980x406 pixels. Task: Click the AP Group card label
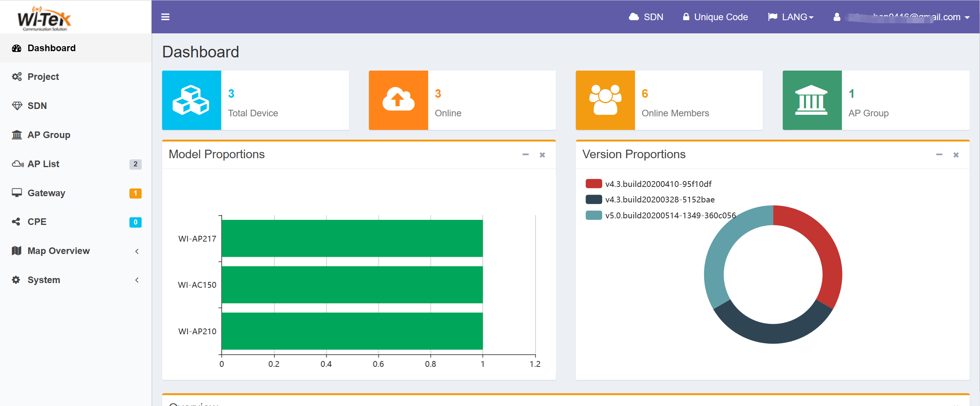pos(868,113)
